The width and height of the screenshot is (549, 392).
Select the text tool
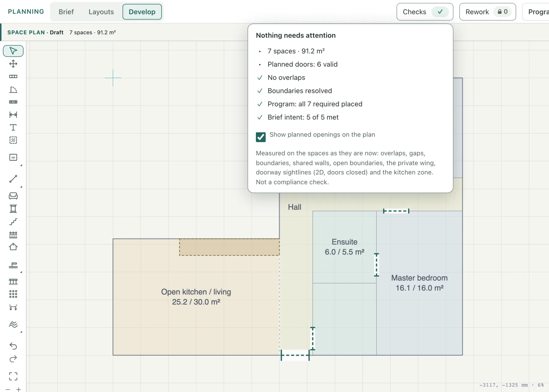13,127
